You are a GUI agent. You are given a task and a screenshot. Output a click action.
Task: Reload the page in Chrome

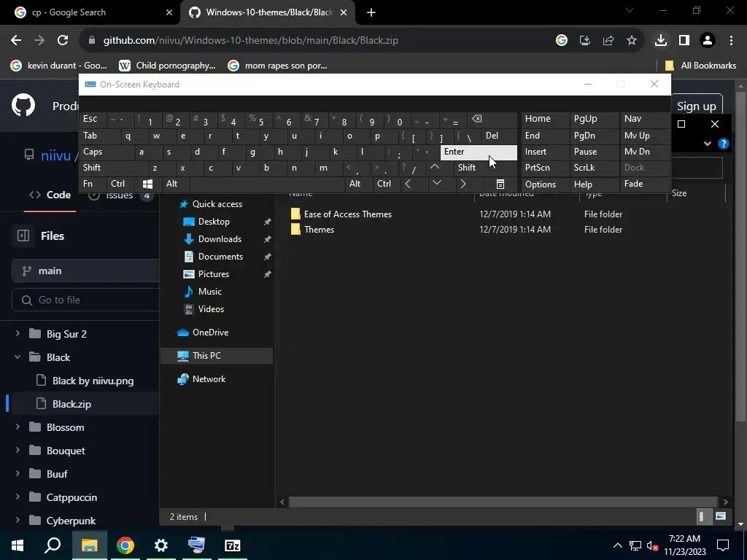(63, 41)
